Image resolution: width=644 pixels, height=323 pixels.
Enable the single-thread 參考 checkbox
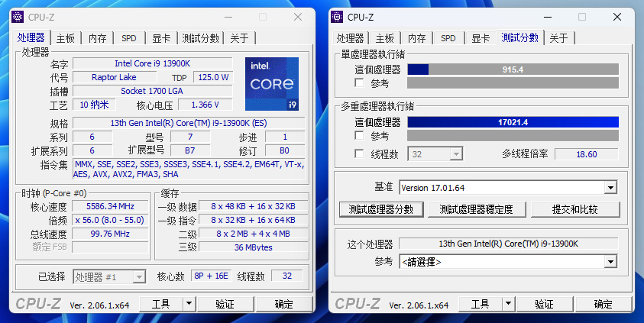click(x=359, y=83)
